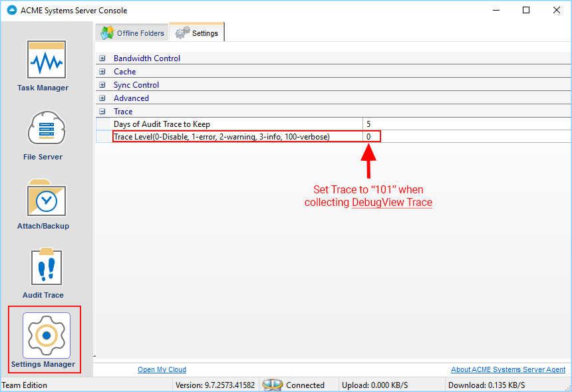Image resolution: width=572 pixels, height=392 pixels.
Task: Expand the Bandwidth Control section
Action: pyautogui.click(x=102, y=58)
